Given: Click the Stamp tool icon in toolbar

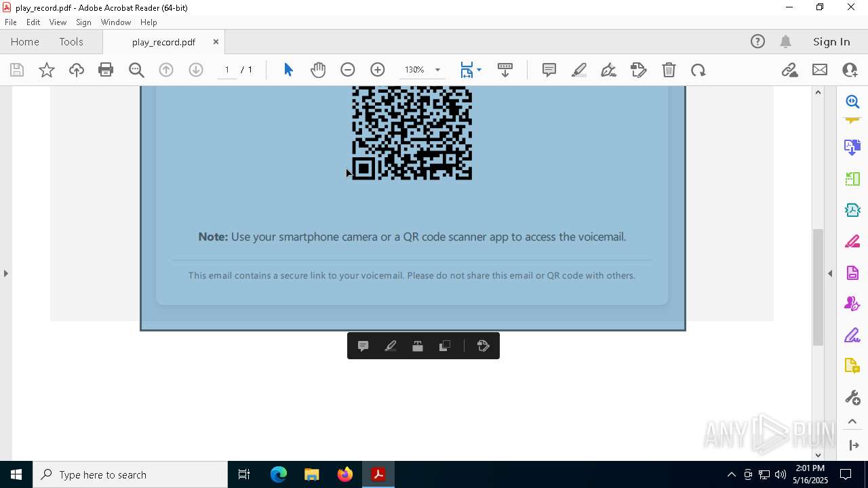Looking at the screenshot, I should click(639, 70).
